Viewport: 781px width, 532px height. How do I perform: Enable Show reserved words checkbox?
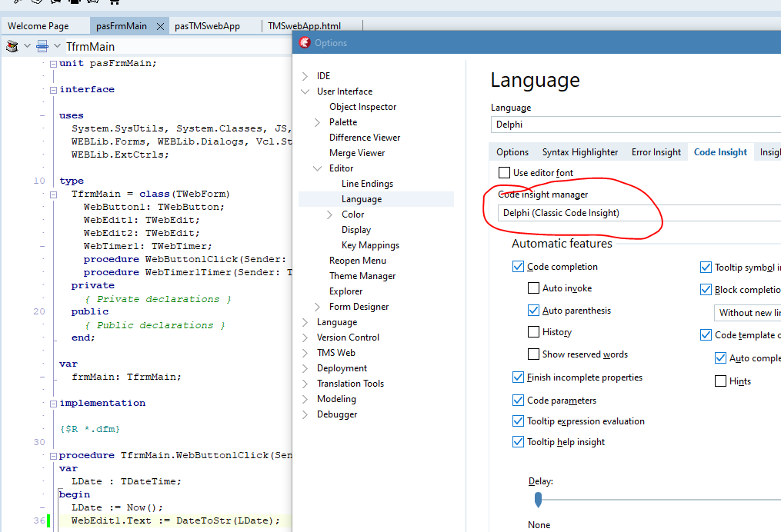533,354
